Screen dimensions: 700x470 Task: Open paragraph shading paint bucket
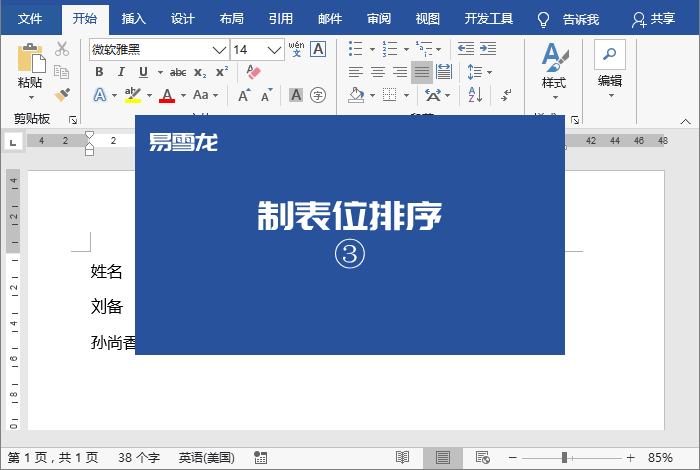pos(356,95)
